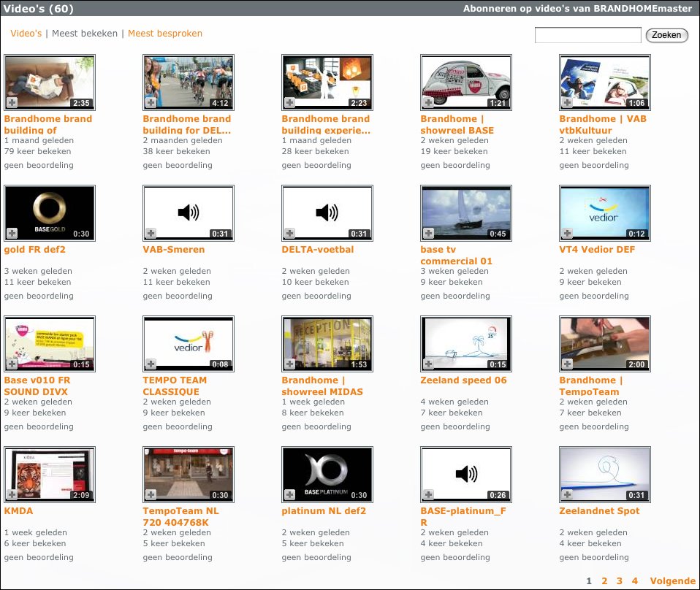
Task: Sort by Meest bekeken
Action: (85, 34)
